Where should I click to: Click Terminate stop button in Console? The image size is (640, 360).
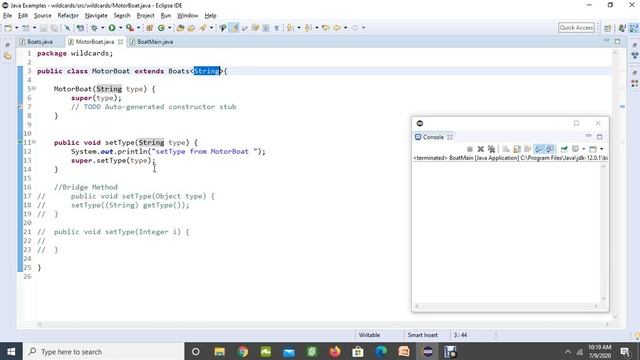(470, 149)
